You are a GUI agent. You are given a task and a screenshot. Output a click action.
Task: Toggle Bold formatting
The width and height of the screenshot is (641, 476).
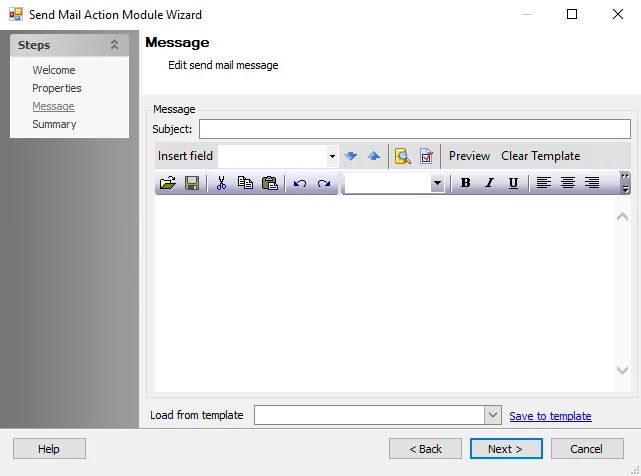pos(465,183)
